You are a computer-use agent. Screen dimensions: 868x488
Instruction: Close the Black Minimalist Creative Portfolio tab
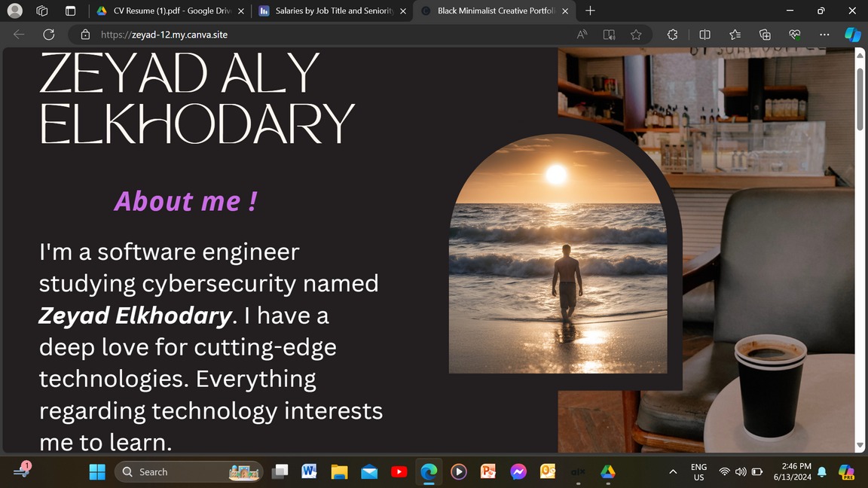565,11
